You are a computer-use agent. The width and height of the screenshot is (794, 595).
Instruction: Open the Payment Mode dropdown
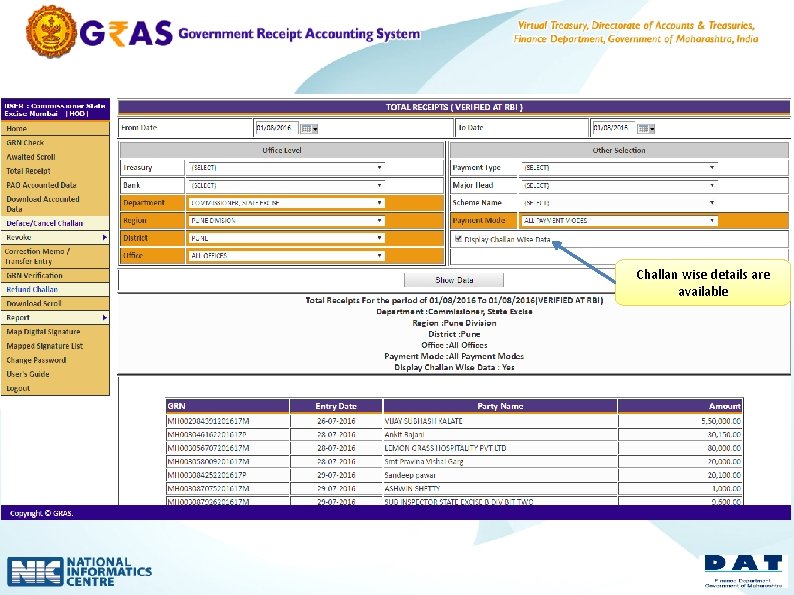click(619, 220)
